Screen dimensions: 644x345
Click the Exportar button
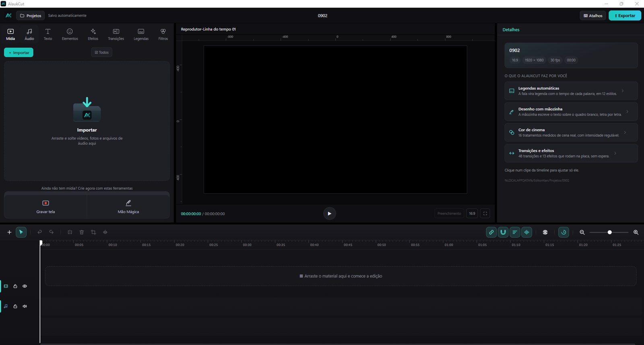[x=625, y=16]
